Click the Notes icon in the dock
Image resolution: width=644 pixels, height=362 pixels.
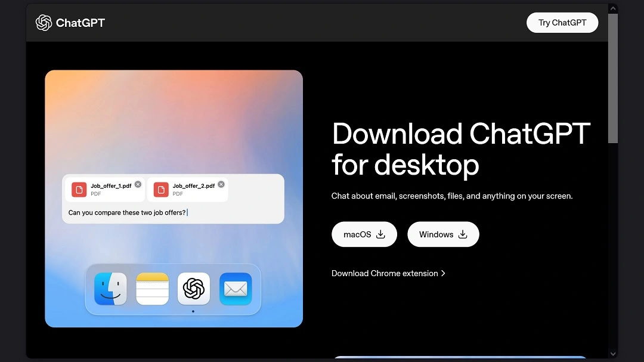pyautogui.click(x=153, y=289)
